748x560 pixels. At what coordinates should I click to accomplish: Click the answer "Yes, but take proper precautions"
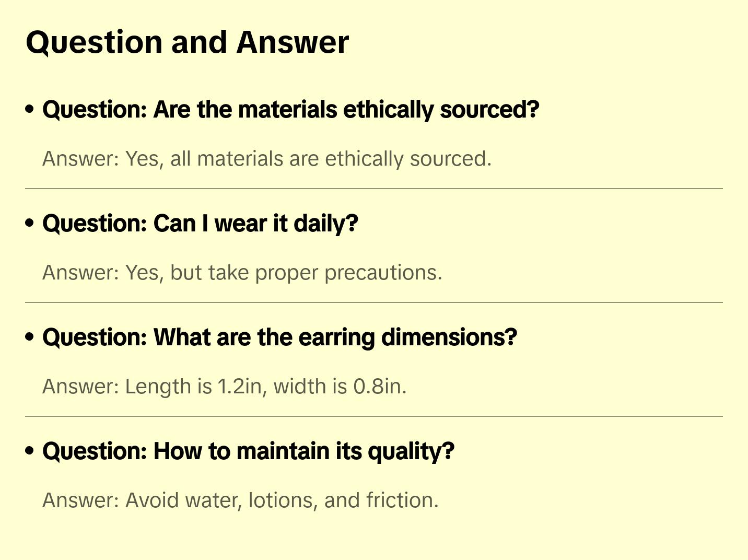pyautogui.click(x=242, y=273)
